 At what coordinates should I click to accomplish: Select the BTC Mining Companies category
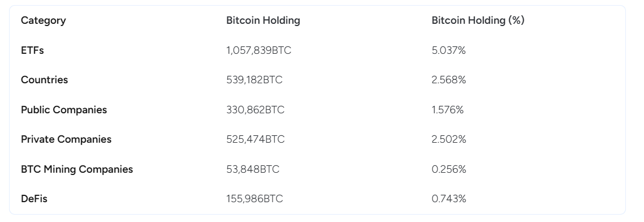click(77, 169)
